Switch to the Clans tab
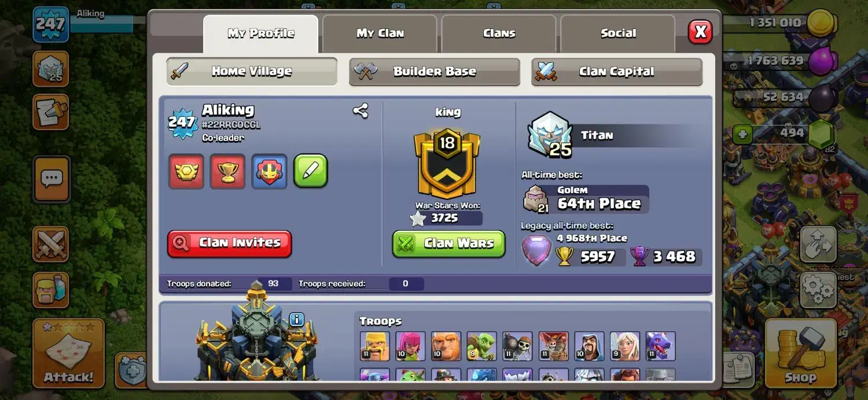Image resolution: width=868 pixels, height=400 pixels. tap(499, 34)
